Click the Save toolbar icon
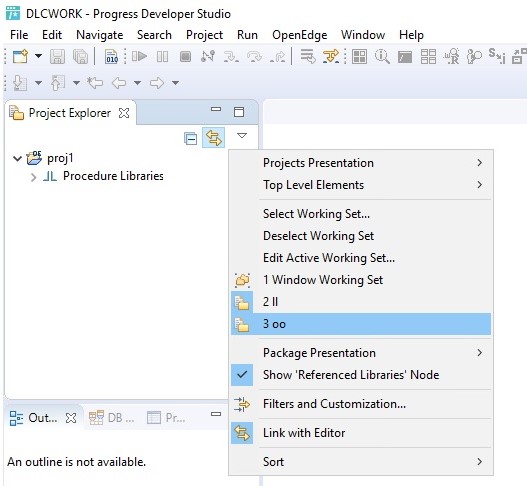 57,56
